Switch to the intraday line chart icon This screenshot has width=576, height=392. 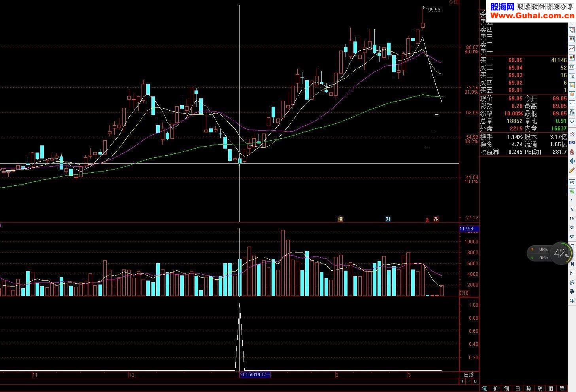pyautogui.click(x=572, y=48)
